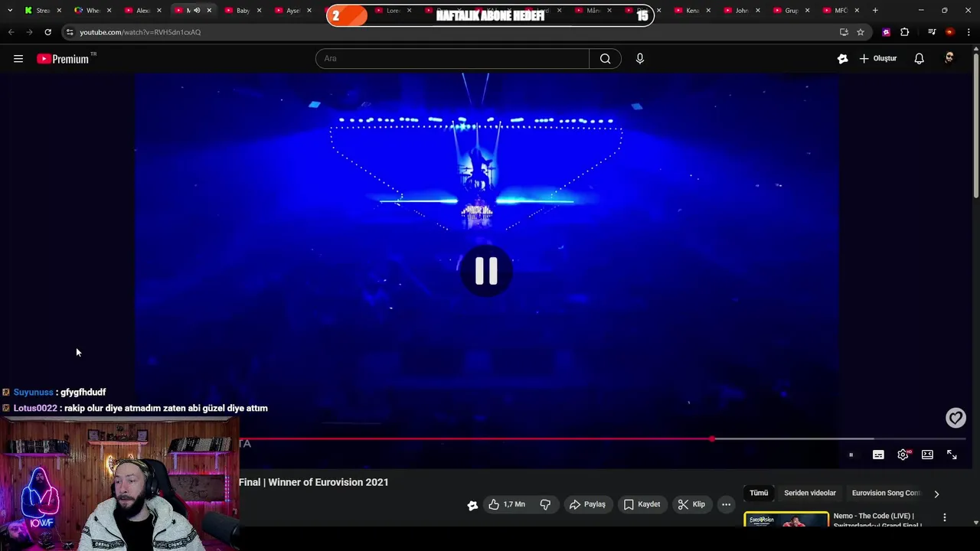Screen dimensions: 980x551
Task: Open the notifications bell
Action: (919, 58)
